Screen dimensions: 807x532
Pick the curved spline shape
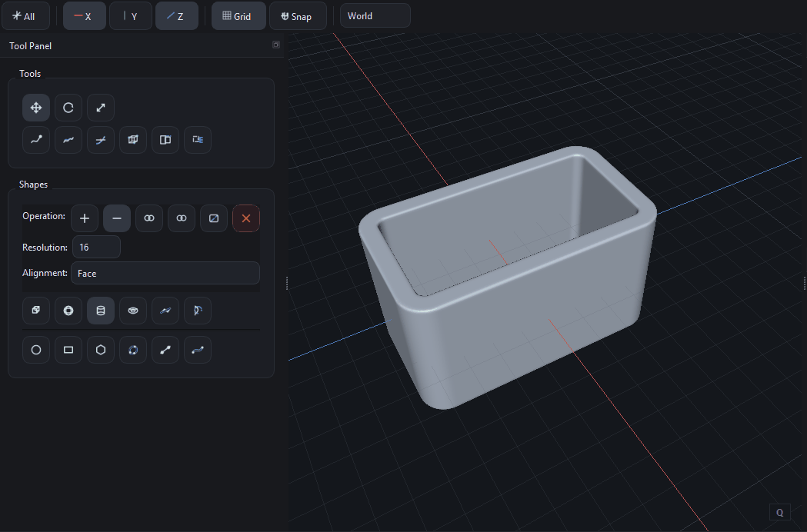point(198,350)
